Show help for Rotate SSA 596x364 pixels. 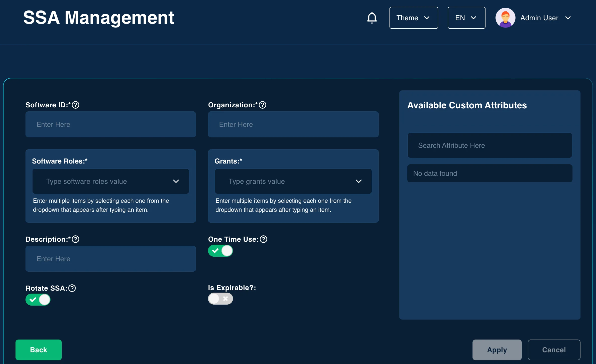click(x=72, y=288)
